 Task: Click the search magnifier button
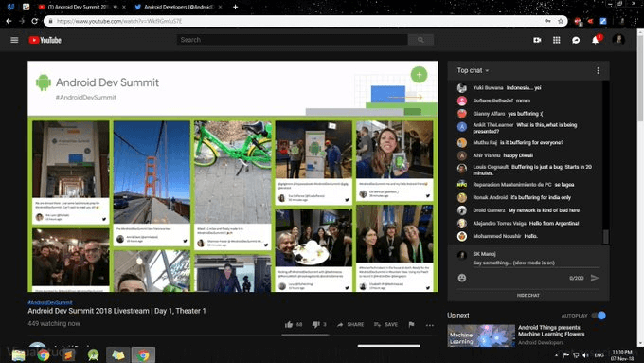pos(420,40)
